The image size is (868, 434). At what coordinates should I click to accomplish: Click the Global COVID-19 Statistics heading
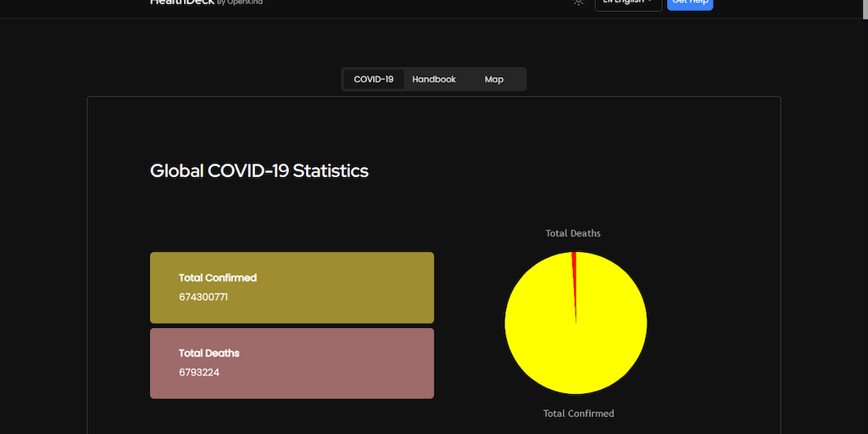coord(259,171)
